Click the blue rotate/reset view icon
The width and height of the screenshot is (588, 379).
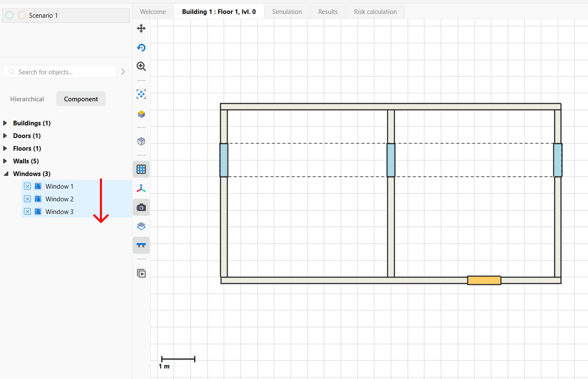[141, 48]
